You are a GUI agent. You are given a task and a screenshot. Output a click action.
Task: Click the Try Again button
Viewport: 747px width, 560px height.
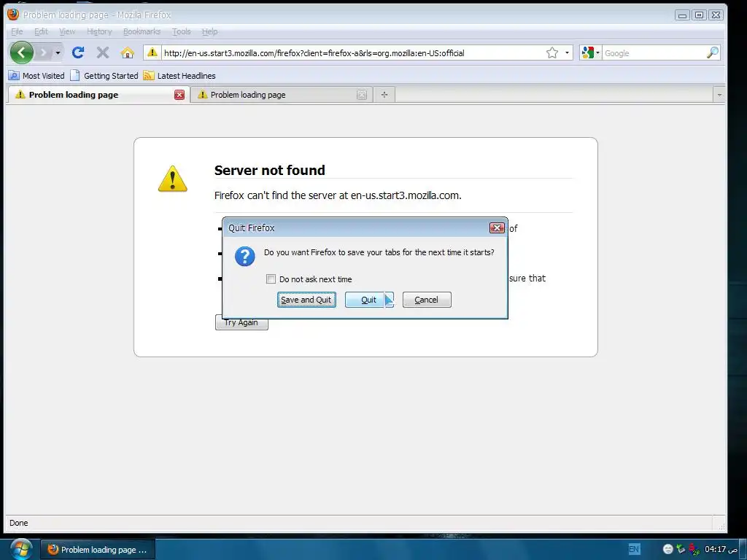(241, 323)
